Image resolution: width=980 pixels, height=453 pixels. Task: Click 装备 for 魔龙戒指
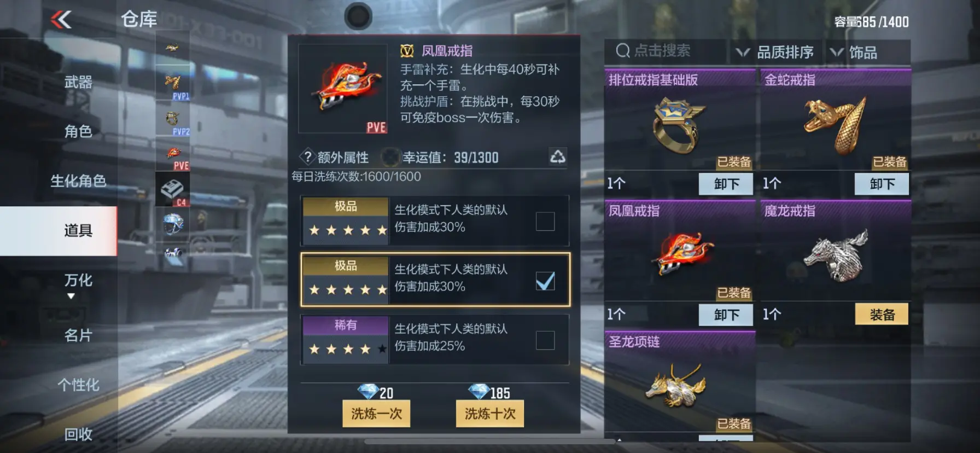pos(882,315)
